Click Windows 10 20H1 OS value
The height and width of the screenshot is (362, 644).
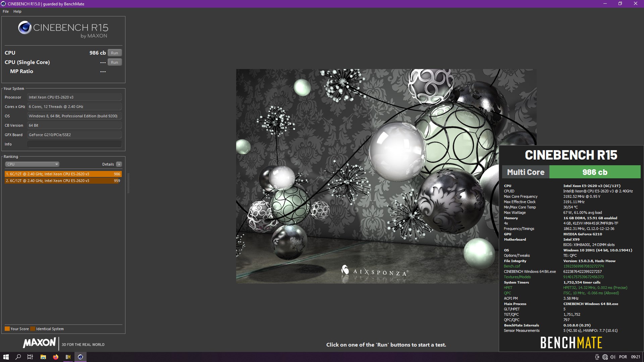(x=598, y=250)
